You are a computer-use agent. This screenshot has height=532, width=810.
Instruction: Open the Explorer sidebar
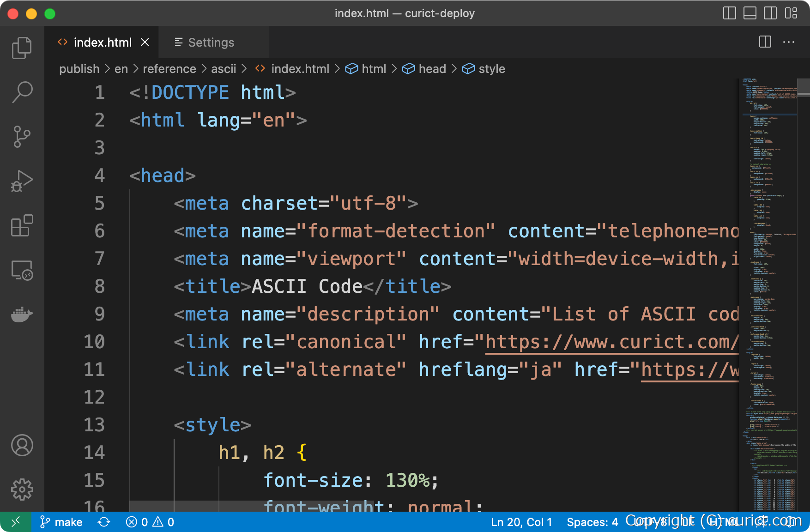(22, 47)
